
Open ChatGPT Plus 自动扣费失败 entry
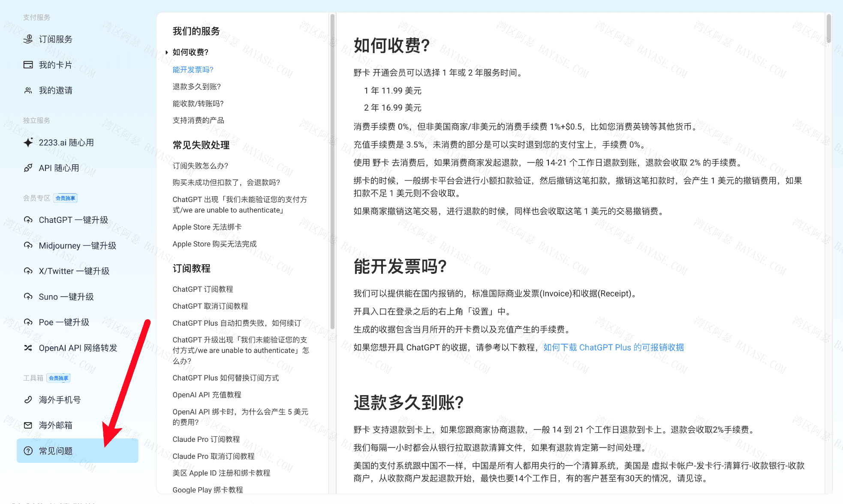coord(237,323)
